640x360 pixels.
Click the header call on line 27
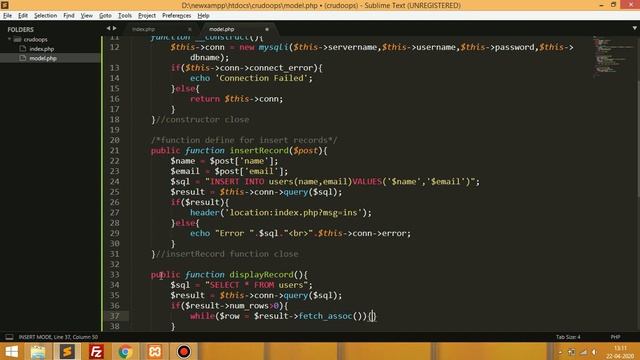[x=204, y=213]
